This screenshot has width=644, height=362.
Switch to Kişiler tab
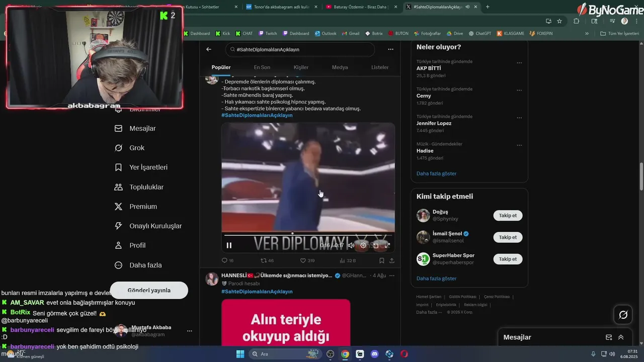point(301,67)
